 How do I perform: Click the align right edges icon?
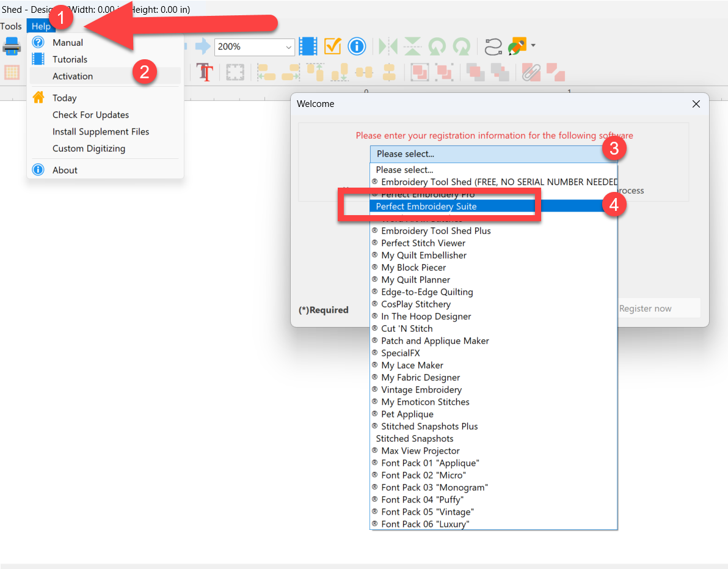(x=291, y=73)
